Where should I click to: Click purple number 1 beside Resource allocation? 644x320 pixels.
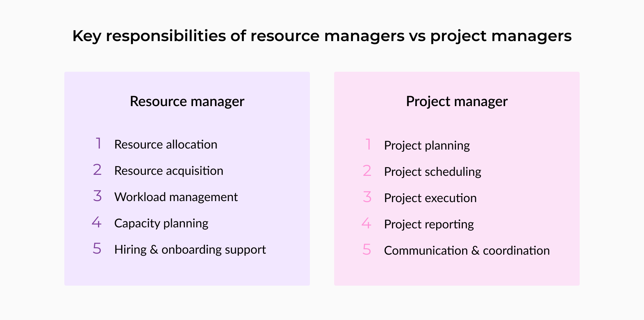[98, 143]
